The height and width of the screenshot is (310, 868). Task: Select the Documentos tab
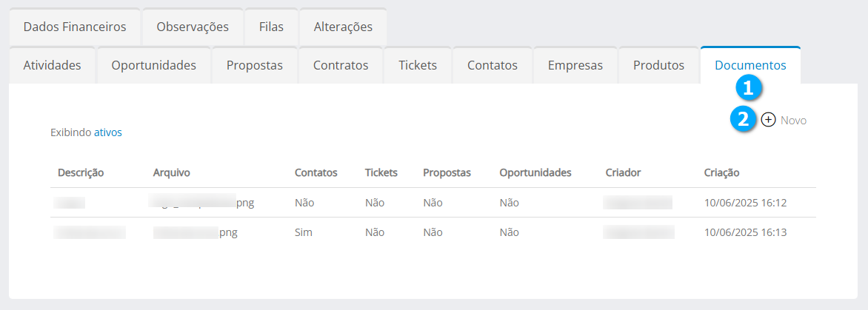750,65
